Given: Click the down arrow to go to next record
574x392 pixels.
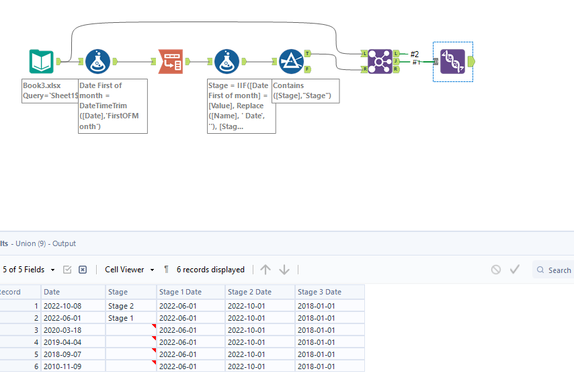Looking at the screenshot, I should click(x=284, y=269).
